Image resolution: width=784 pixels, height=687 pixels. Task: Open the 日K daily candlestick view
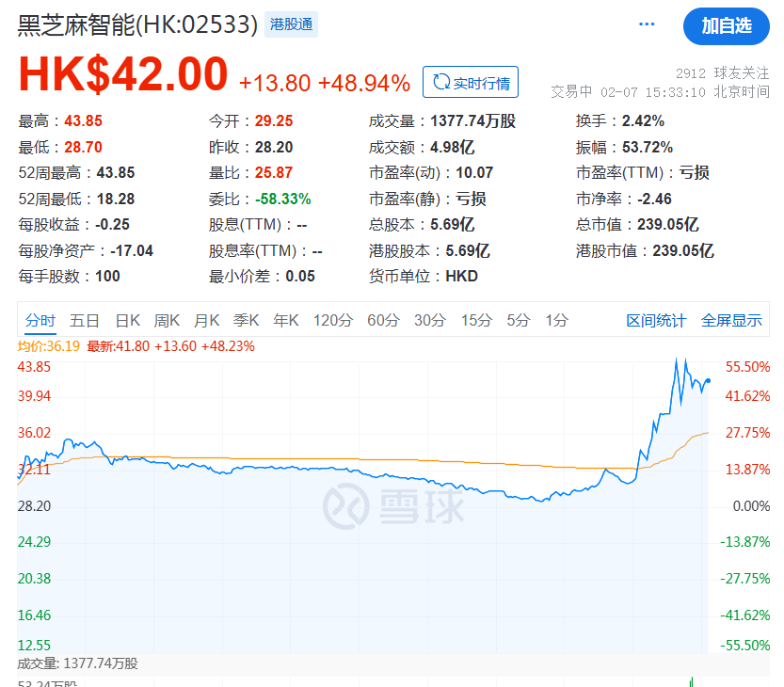click(x=128, y=320)
